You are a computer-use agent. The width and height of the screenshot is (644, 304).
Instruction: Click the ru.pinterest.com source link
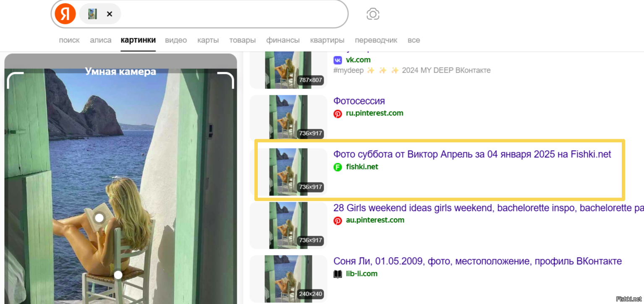click(x=374, y=113)
